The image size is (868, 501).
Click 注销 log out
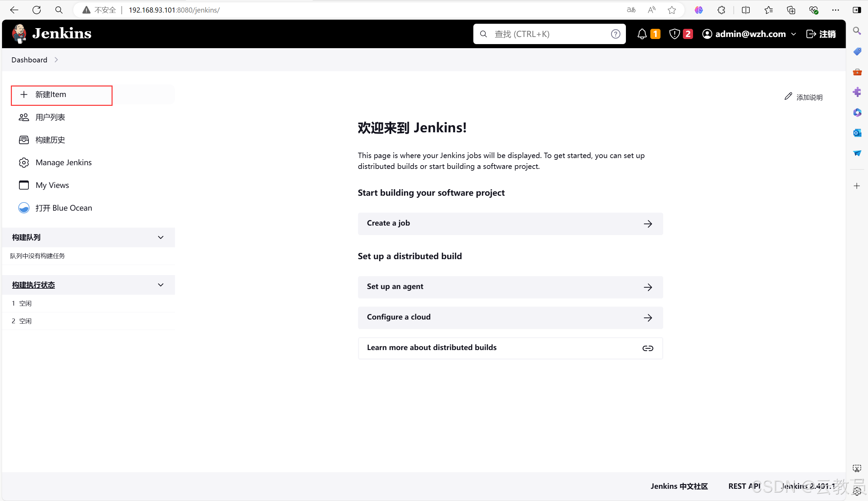click(x=821, y=34)
